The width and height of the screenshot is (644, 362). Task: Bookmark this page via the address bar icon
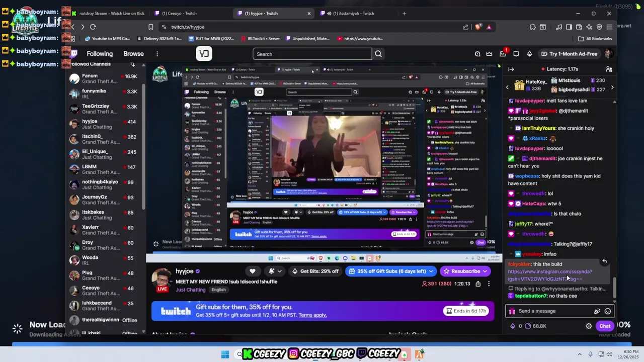pos(150,27)
